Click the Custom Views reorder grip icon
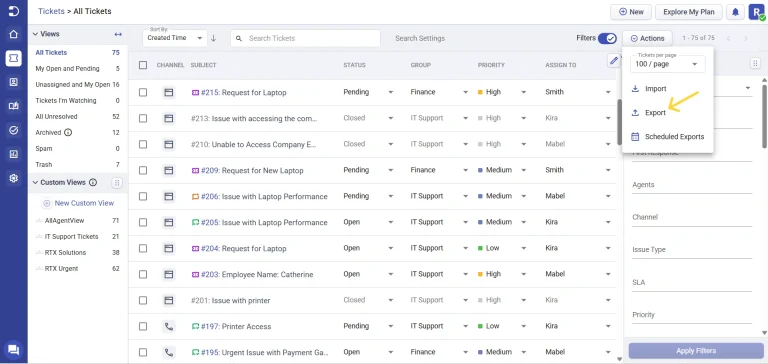768x364 pixels. (117, 183)
